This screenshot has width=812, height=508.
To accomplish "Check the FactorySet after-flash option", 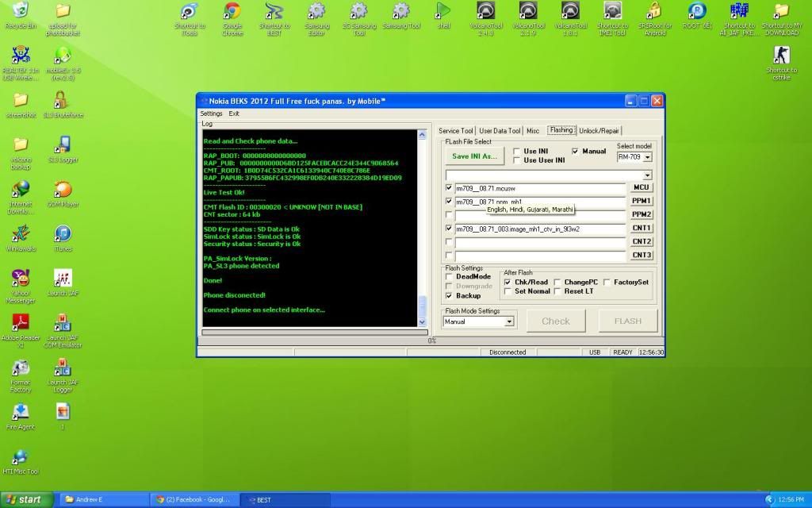I will (x=607, y=282).
